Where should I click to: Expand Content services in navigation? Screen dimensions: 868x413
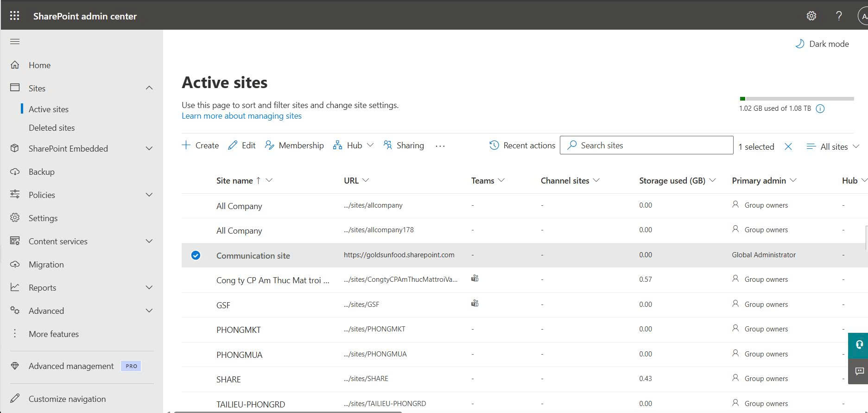(149, 241)
